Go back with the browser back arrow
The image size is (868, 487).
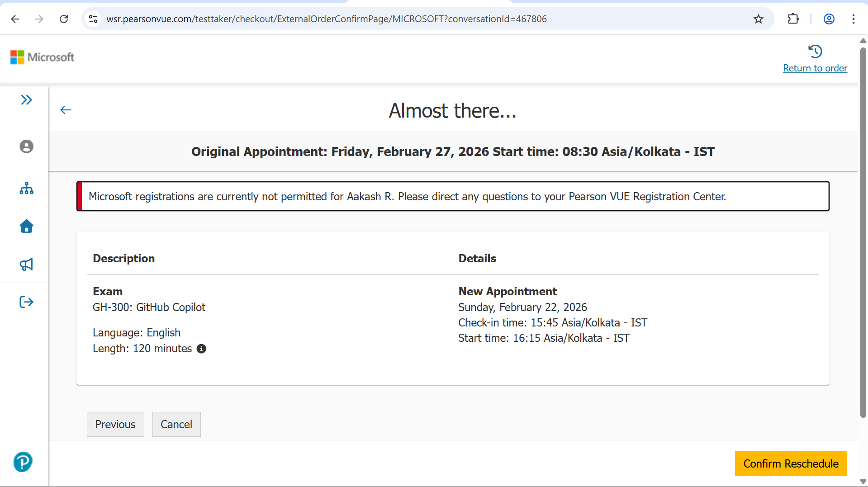15,19
